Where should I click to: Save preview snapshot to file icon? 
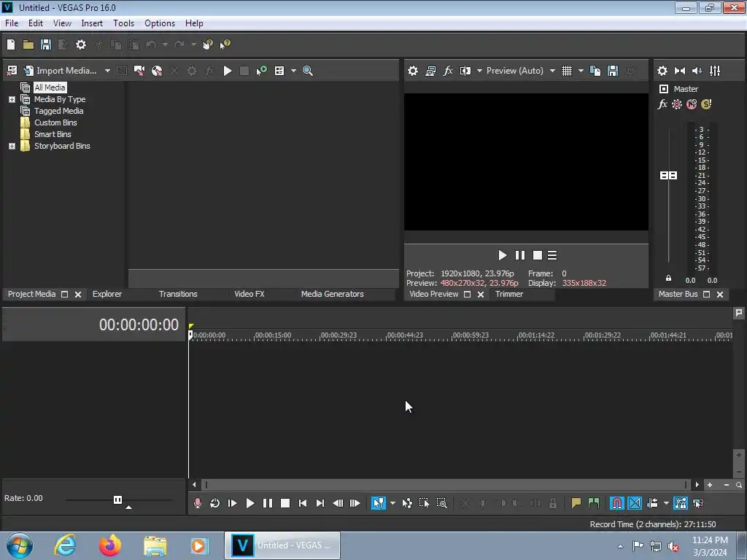pyautogui.click(x=613, y=71)
